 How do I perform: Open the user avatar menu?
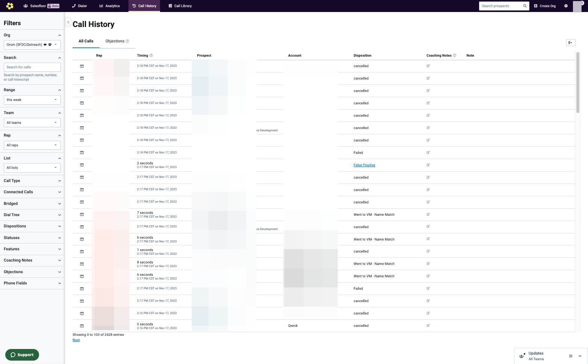pos(577,6)
